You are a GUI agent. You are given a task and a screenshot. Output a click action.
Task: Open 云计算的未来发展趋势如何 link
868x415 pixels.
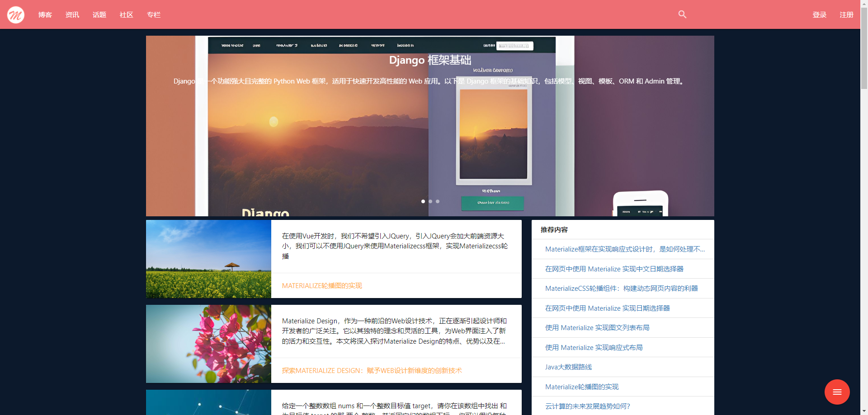pos(588,406)
